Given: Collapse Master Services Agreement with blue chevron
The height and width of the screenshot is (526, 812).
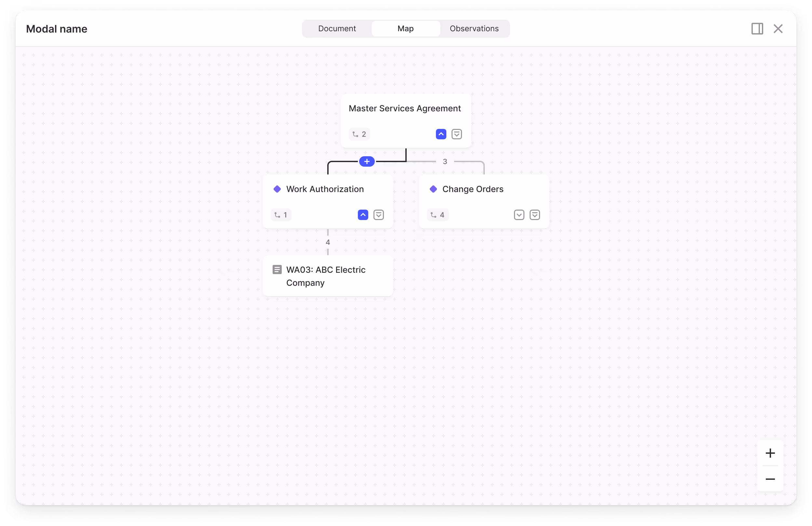Looking at the screenshot, I should pos(441,134).
